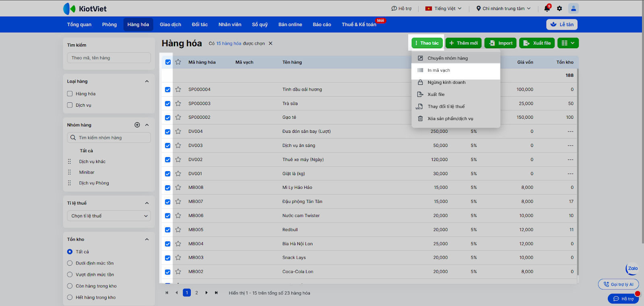
Task: Go to the previous page arrow
Action: point(177,293)
